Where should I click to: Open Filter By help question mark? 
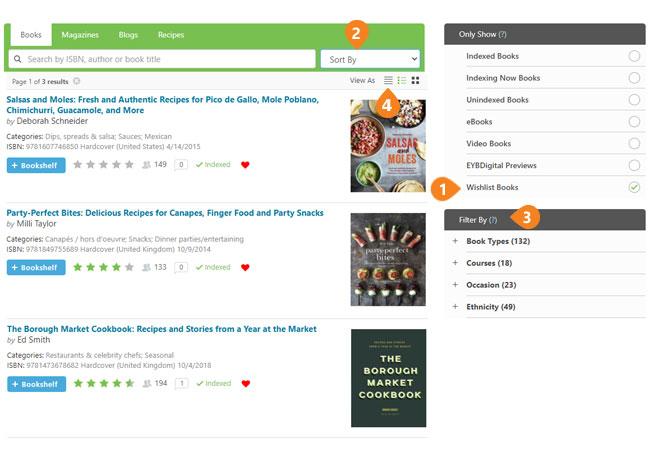click(x=493, y=220)
